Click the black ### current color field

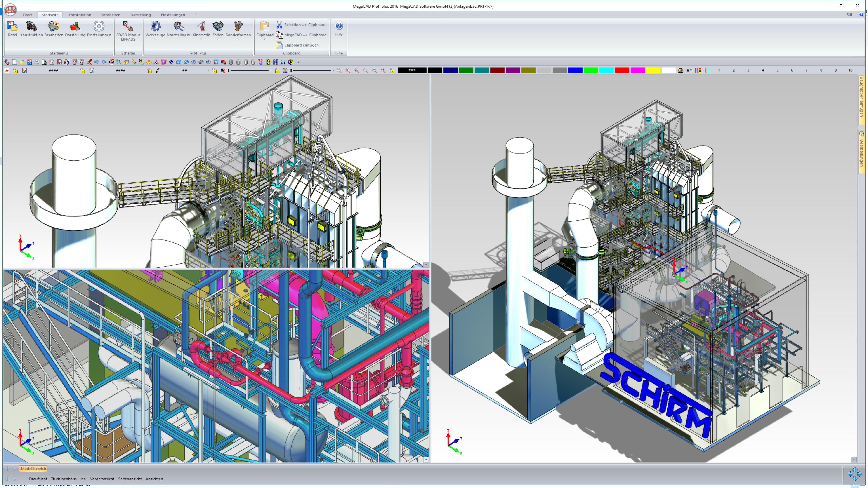click(x=412, y=70)
